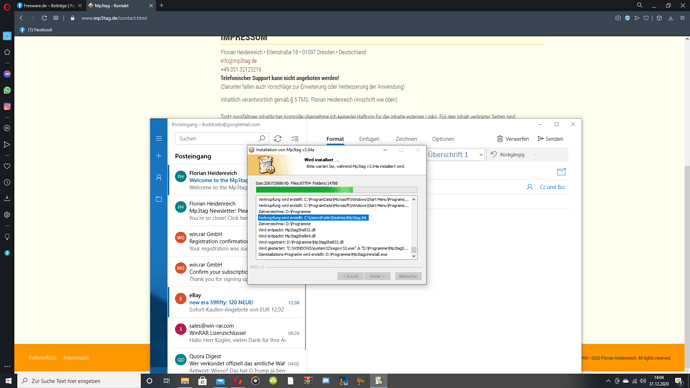
Task: Open the eBay new era 59fifty email
Action: point(237,302)
